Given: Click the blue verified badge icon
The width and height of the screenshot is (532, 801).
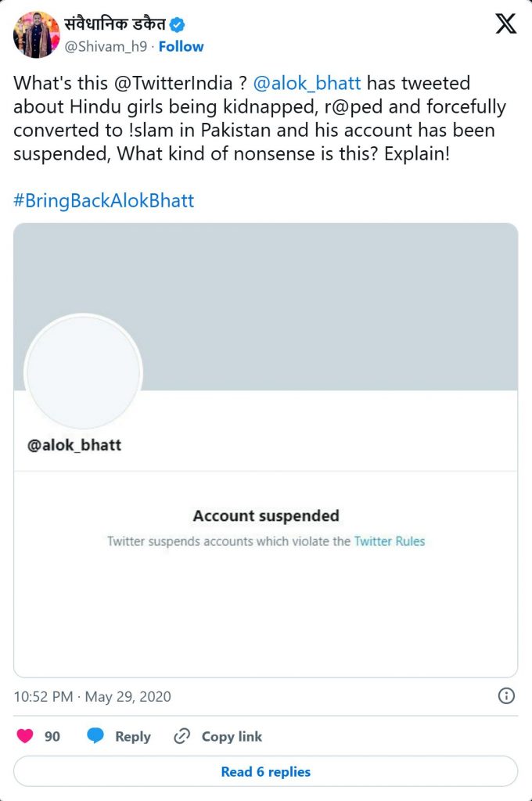Looking at the screenshot, I should pos(178,24).
